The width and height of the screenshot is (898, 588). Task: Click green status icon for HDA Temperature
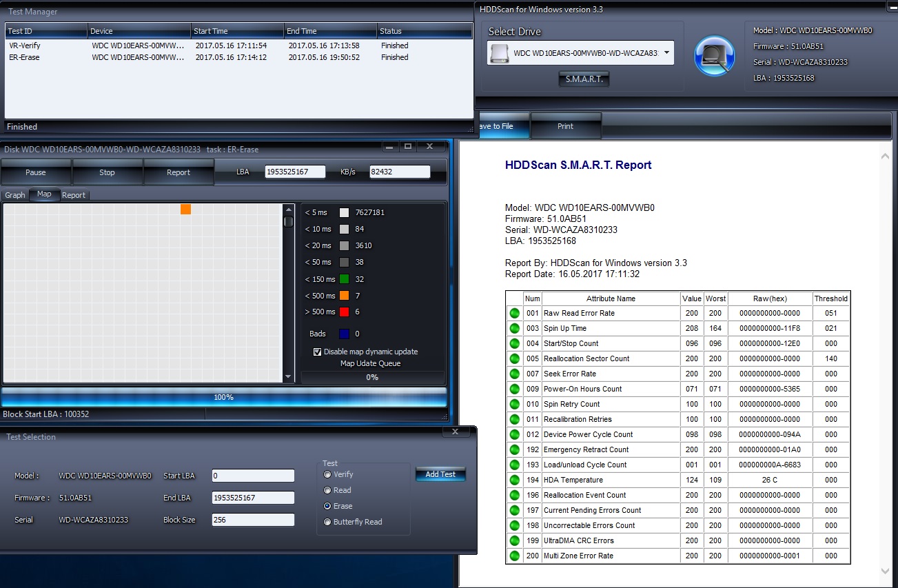(514, 480)
